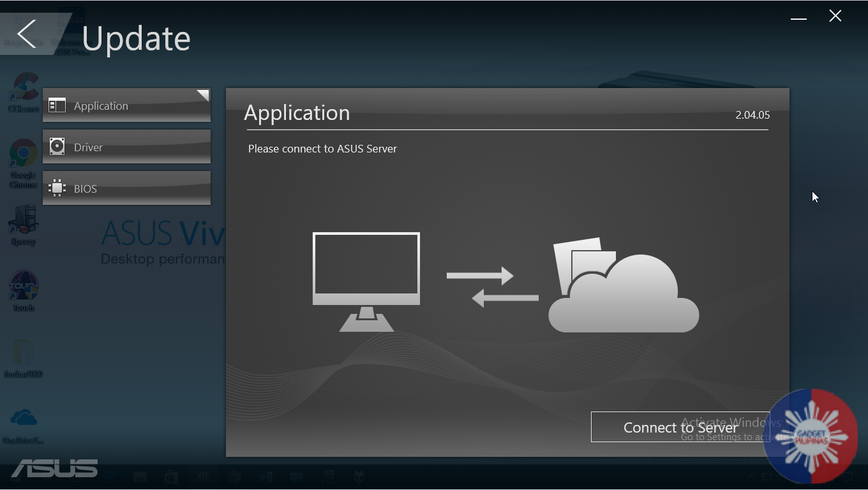Open the Driver update category
The width and height of the screenshot is (868, 490).
(x=126, y=147)
